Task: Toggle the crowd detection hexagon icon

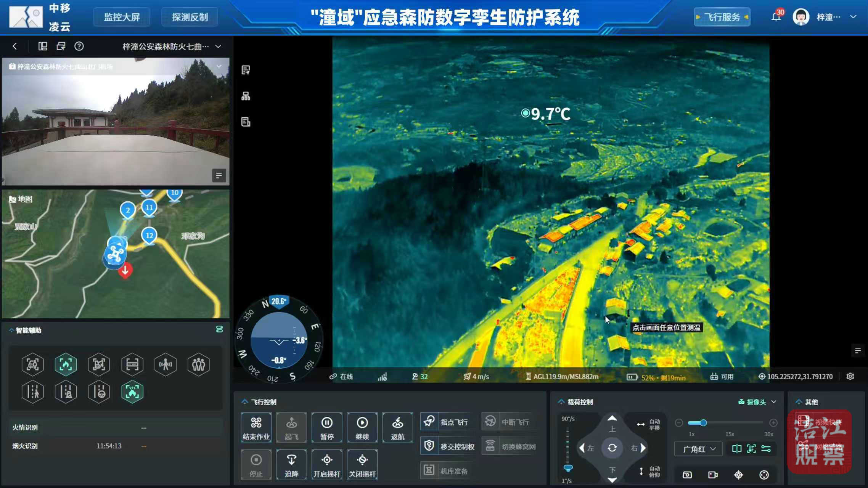Action: pos(198,365)
